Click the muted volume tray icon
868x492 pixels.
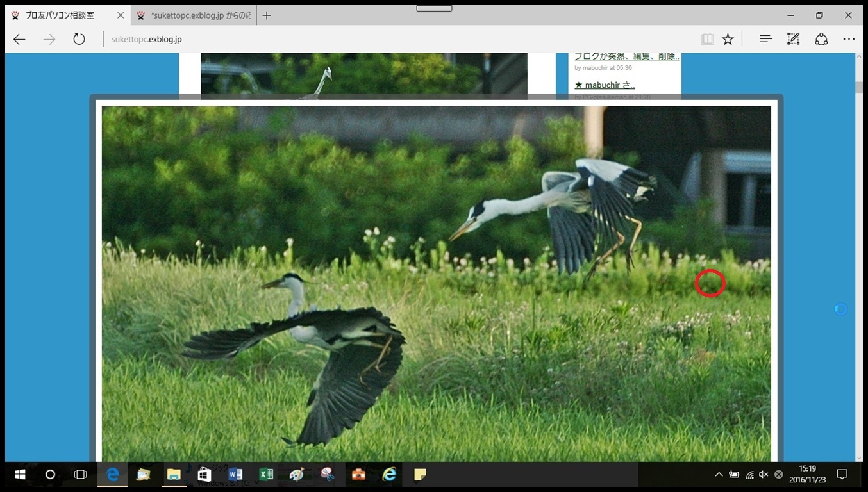pyautogui.click(x=764, y=475)
